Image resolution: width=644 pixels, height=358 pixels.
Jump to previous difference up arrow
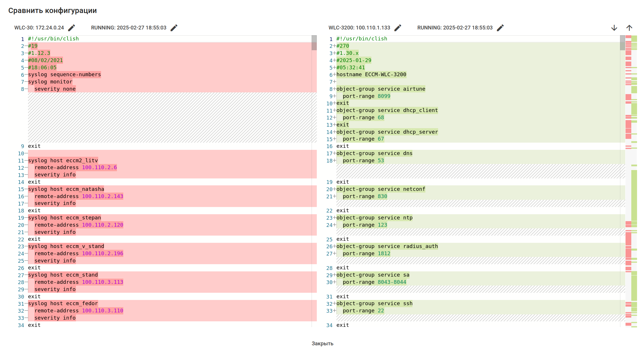(x=629, y=28)
